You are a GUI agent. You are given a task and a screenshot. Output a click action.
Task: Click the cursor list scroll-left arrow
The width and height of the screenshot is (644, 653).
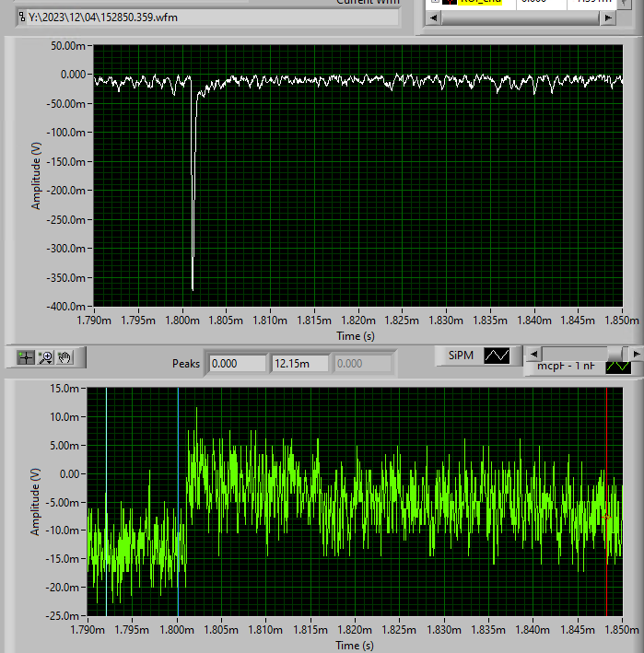tap(434, 17)
